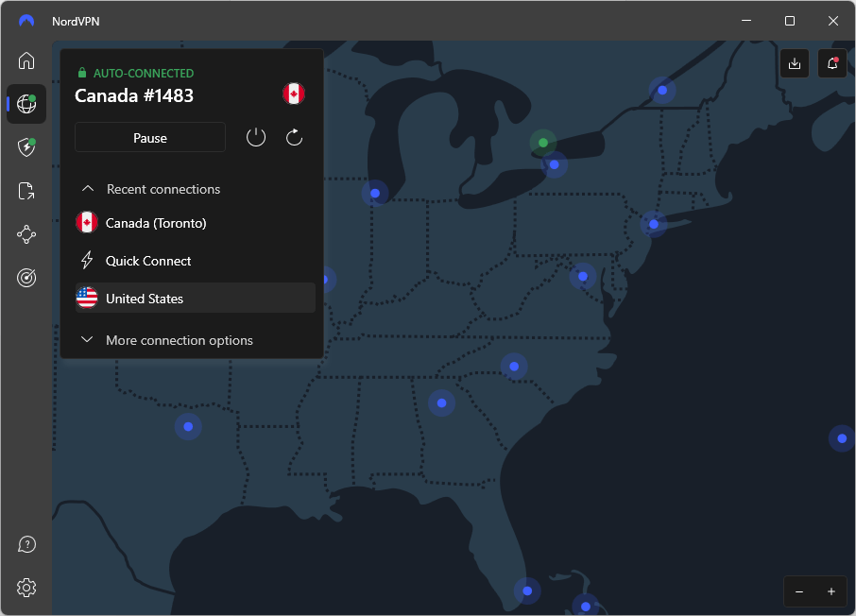856x616 pixels.
Task: Click the Georgia server dot
Action: tap(441, 403)
